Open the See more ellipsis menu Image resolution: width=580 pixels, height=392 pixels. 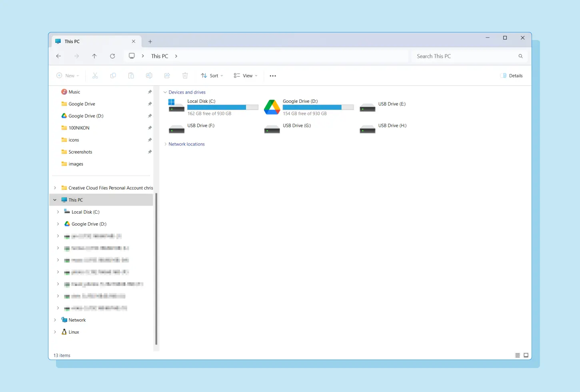click(273, 76)
